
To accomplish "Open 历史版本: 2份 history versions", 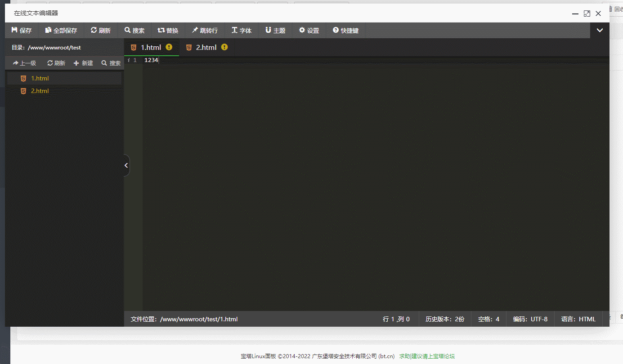I will [445, 319].
